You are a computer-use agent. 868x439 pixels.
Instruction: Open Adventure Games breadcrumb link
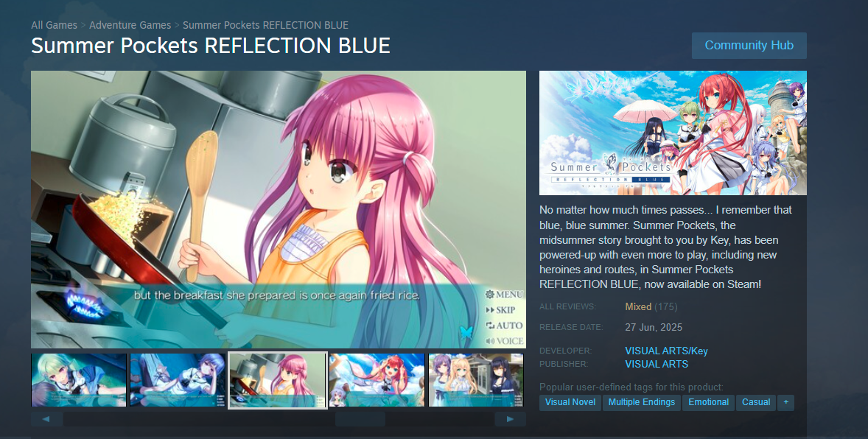[130, 25]
